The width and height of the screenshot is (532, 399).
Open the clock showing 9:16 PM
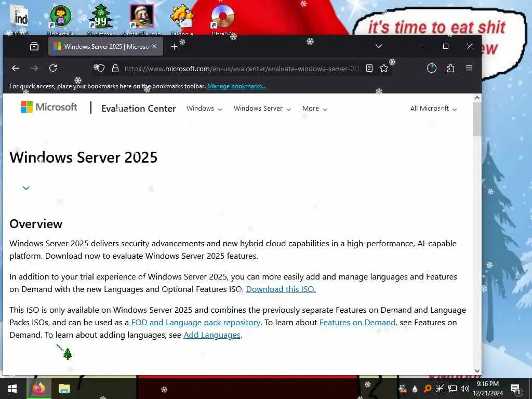487,389
